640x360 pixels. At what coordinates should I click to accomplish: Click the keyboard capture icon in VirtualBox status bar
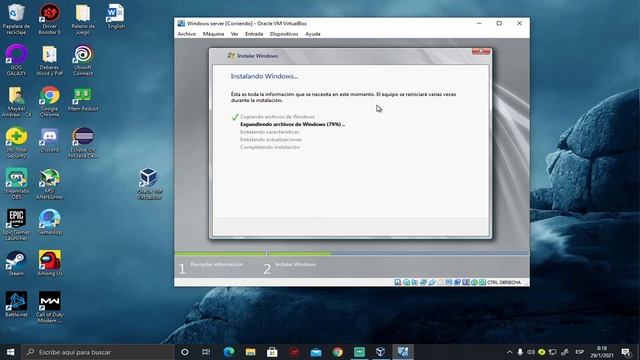482,282
